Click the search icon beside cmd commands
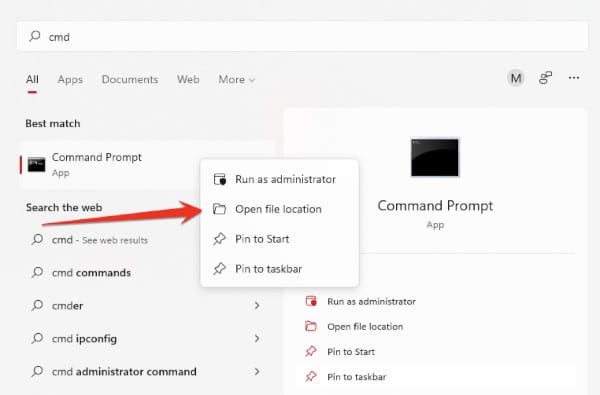The height and width of the screenshot is (395, 600). 37,273
